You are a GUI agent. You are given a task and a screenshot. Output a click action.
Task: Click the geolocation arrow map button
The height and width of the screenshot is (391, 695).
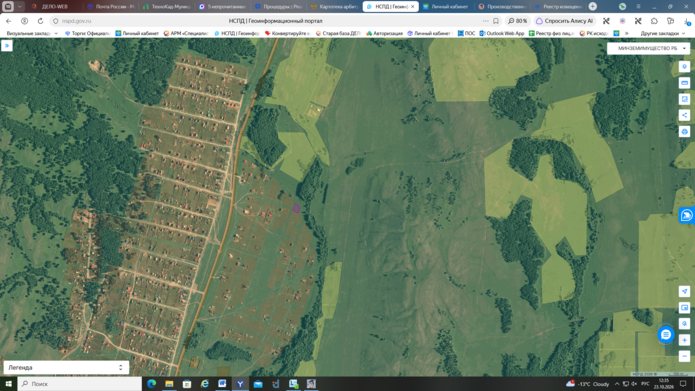click(684, 291)
